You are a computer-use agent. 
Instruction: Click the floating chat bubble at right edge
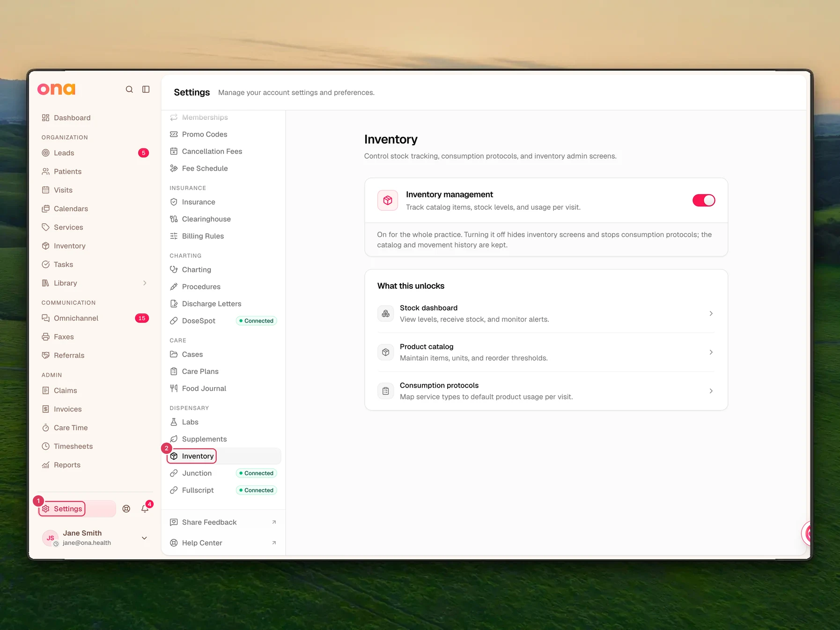(x=806, y=533)
